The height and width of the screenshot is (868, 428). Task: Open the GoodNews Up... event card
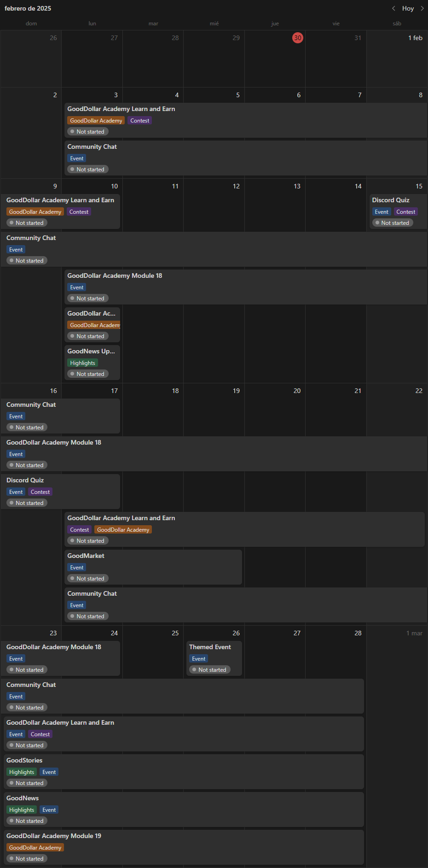pyautogui.click(x=92, y=363)
